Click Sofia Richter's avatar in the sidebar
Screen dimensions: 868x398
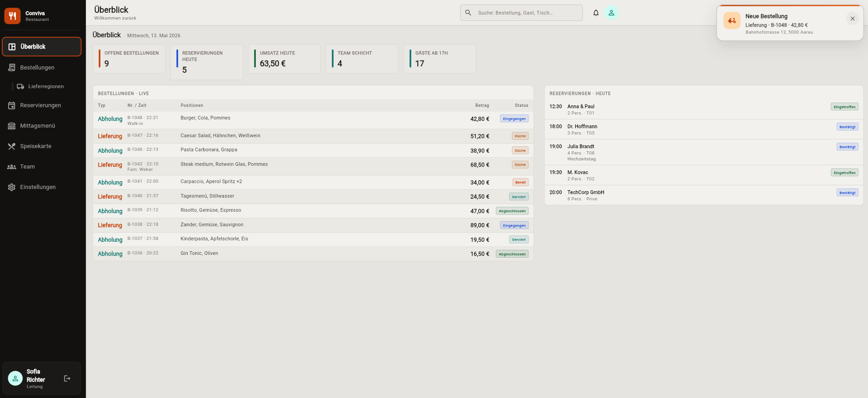(x=15, y=378)
